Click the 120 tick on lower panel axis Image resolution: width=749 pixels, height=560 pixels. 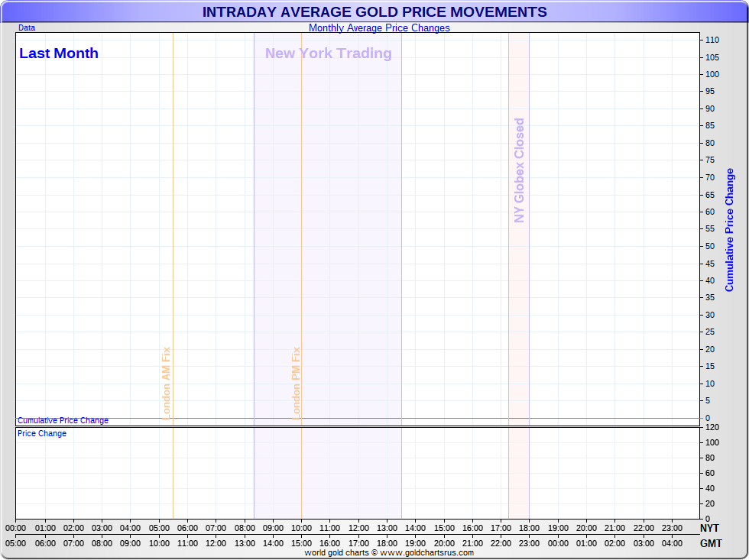(712, 427)
